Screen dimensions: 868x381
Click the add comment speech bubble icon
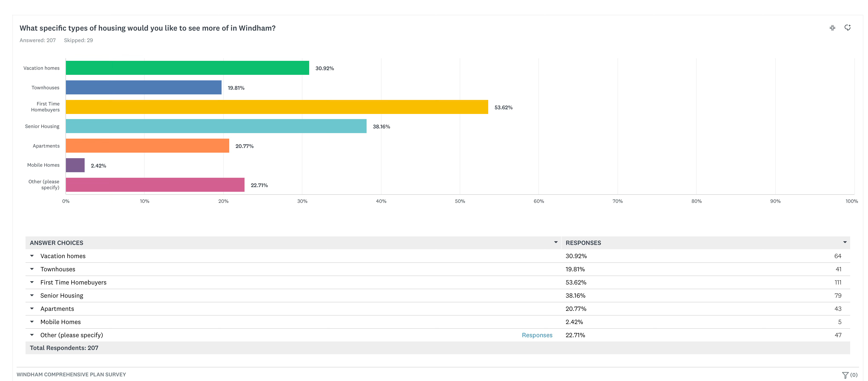pos(847,28)
